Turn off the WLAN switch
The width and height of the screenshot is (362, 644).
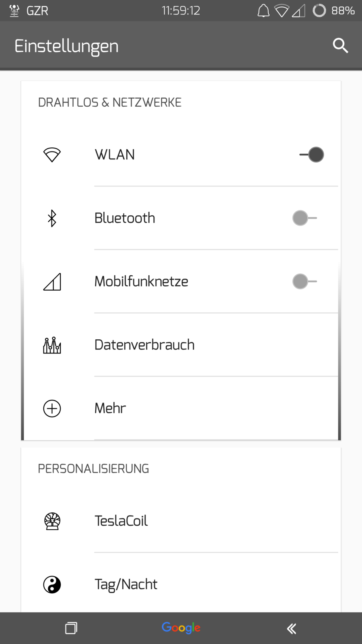[312, 155]
